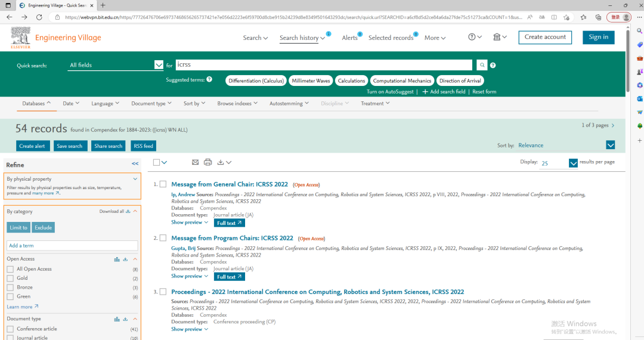
Task: Click the Share search button
Action: click(x=108, y=146)
